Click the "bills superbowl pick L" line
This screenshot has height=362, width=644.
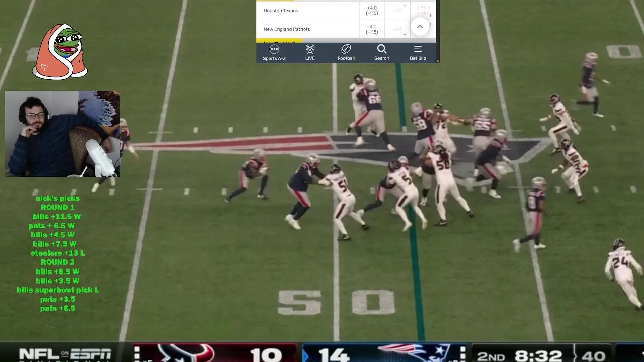point(58,290)
